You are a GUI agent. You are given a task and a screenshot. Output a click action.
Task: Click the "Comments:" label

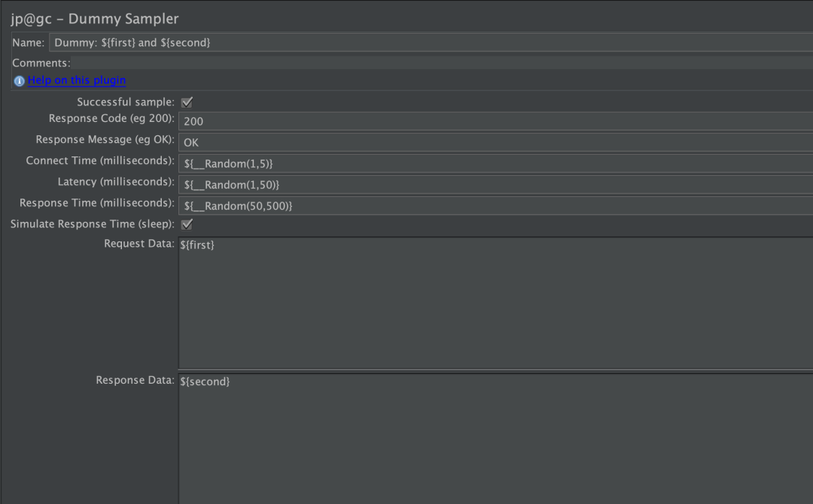(41, 63)
